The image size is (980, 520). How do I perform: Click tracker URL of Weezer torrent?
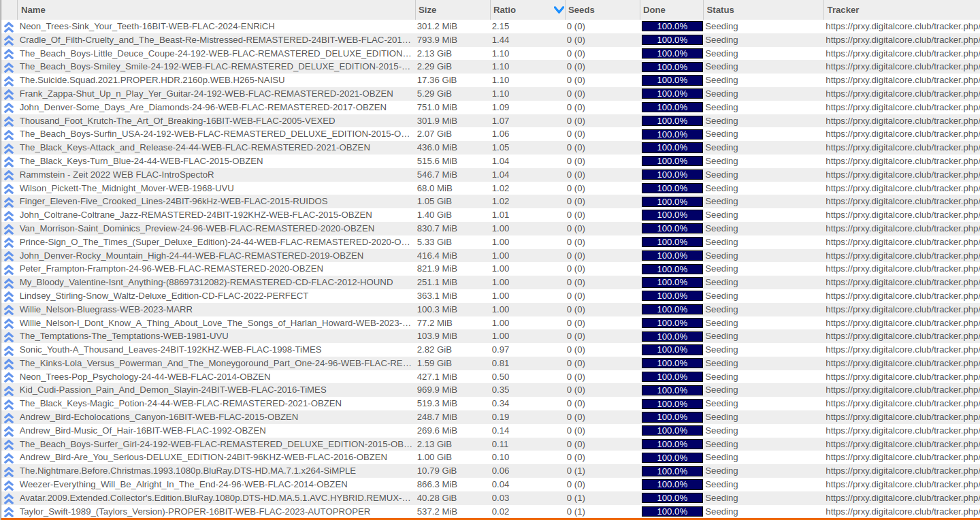902,485
